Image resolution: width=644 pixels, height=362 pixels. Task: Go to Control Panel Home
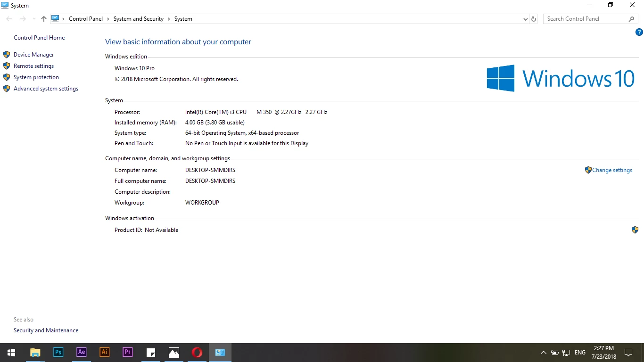(39, 38)
